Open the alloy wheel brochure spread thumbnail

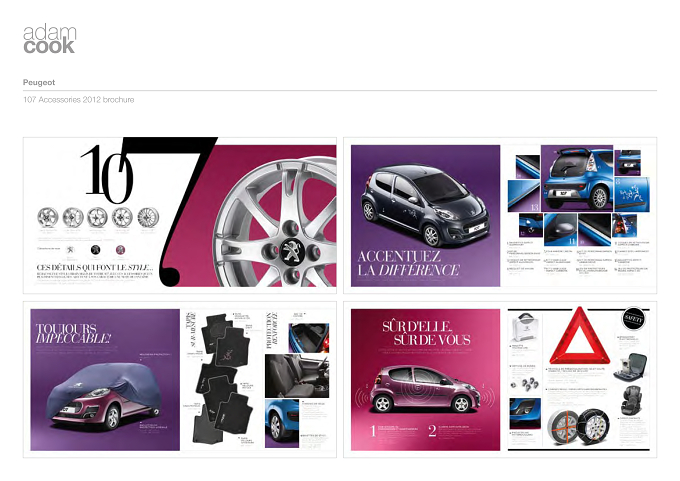pos(180,215)
